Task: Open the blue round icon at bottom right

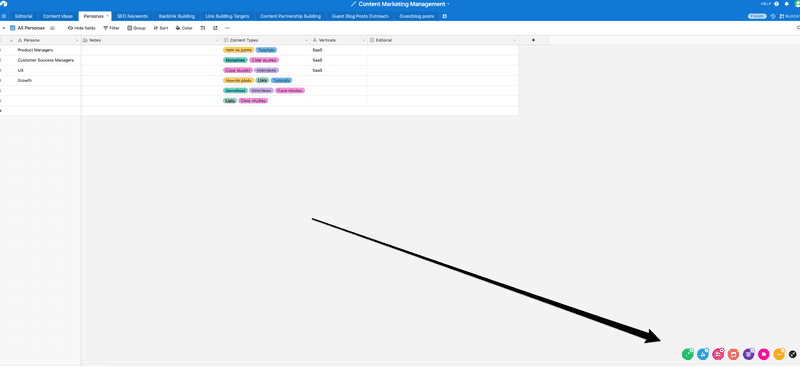Action: [x=703, y=354]
